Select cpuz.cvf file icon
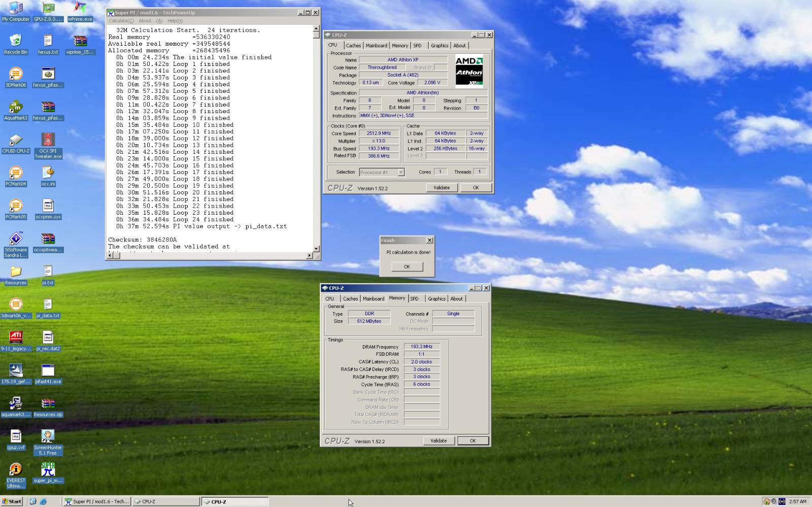This screenshot has height=507, width=812. tap(16, 440)
